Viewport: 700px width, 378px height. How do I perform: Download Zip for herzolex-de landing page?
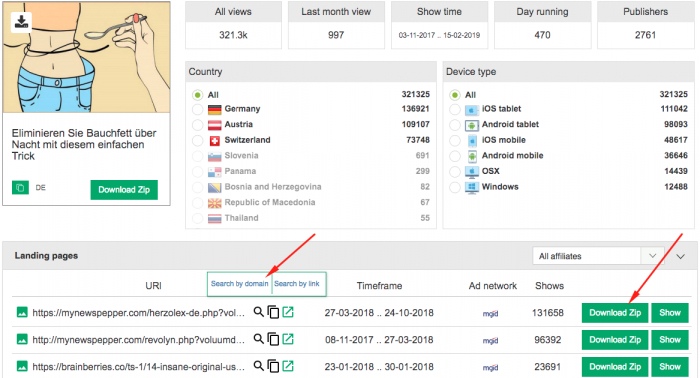click(615, 313)
